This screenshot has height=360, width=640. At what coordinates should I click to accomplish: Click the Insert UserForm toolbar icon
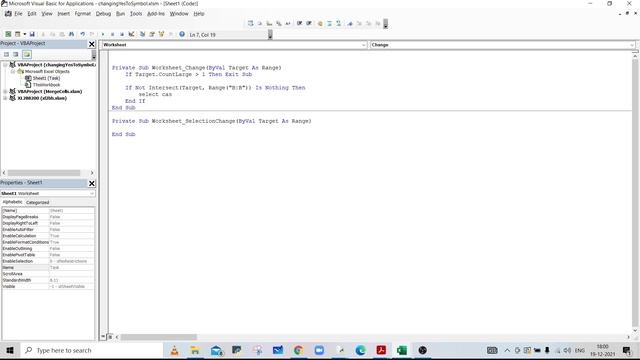point(17,34)
